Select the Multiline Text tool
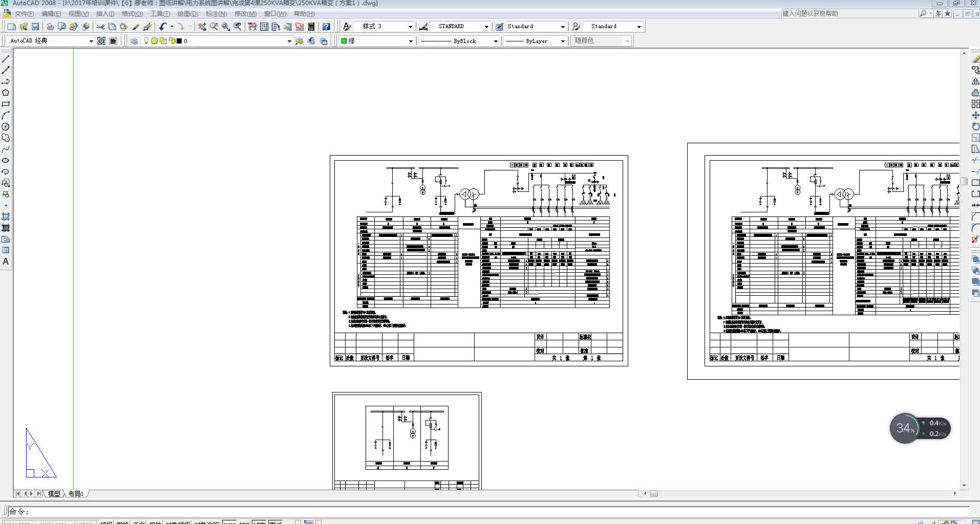The height and width of the screenshot is (524, 980). (6, 261)
